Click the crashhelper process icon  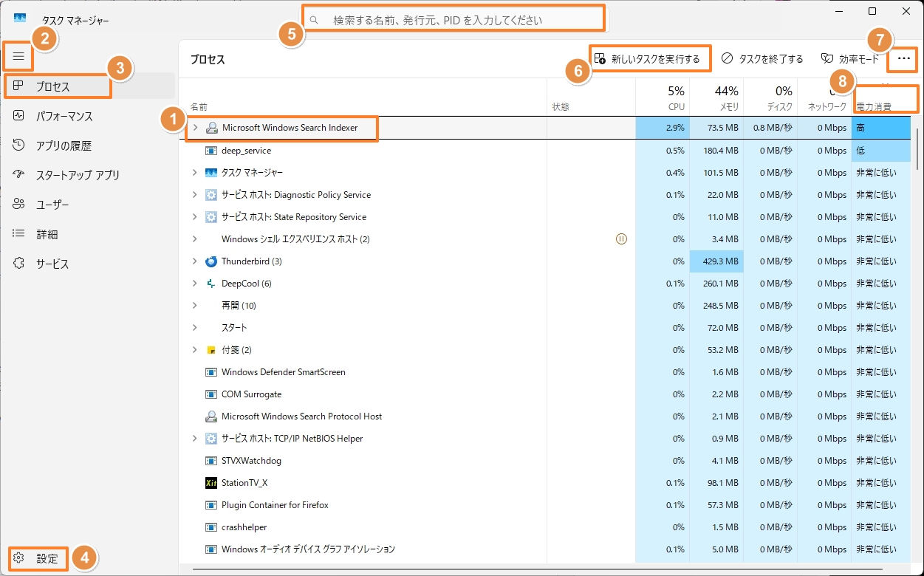point(211,527)
